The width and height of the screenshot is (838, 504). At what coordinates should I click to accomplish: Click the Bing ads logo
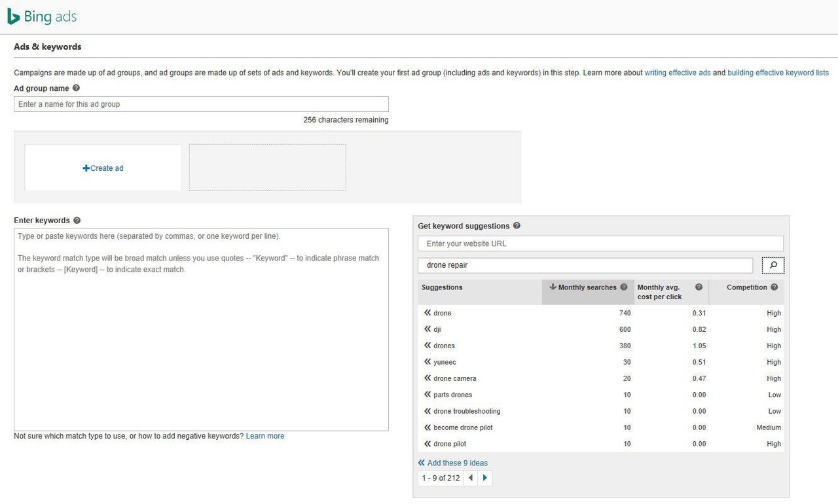coord(42,17)
